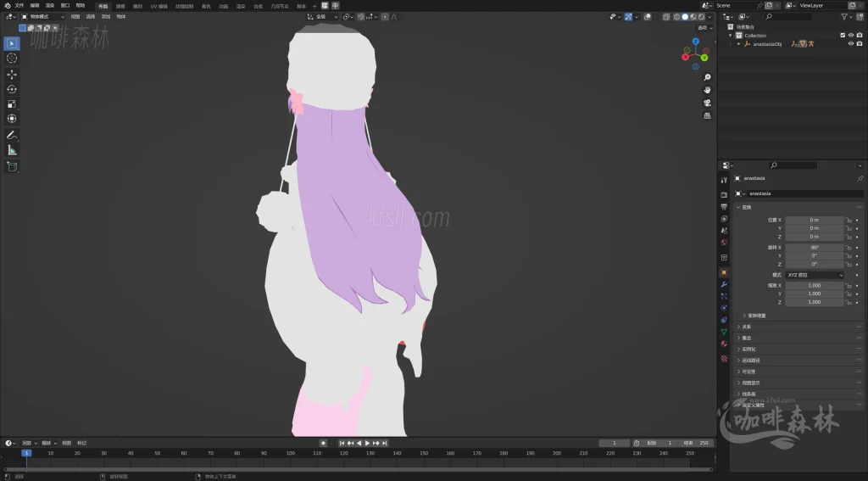Select the combined Transform tool
Screen dimensions: 868x481
pyautogui.click(x=12, y=119)
